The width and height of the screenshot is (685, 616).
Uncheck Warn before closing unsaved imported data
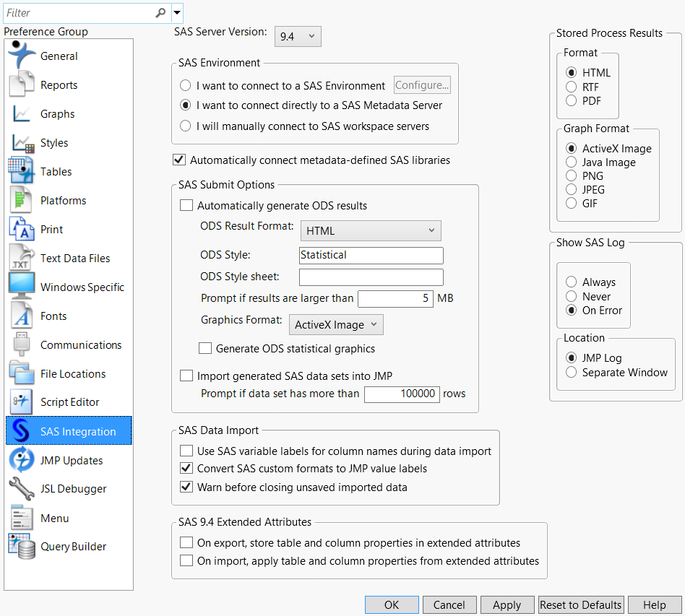(186, 487)
